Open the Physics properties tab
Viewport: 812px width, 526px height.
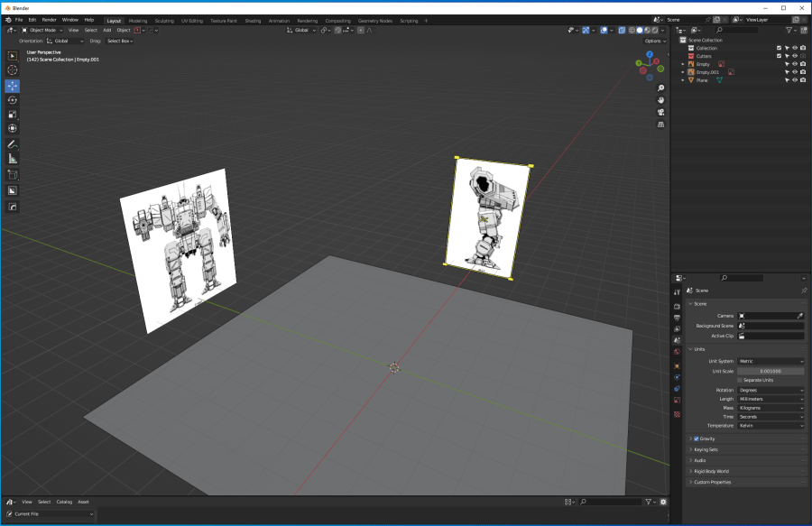(x=677, y=377)
